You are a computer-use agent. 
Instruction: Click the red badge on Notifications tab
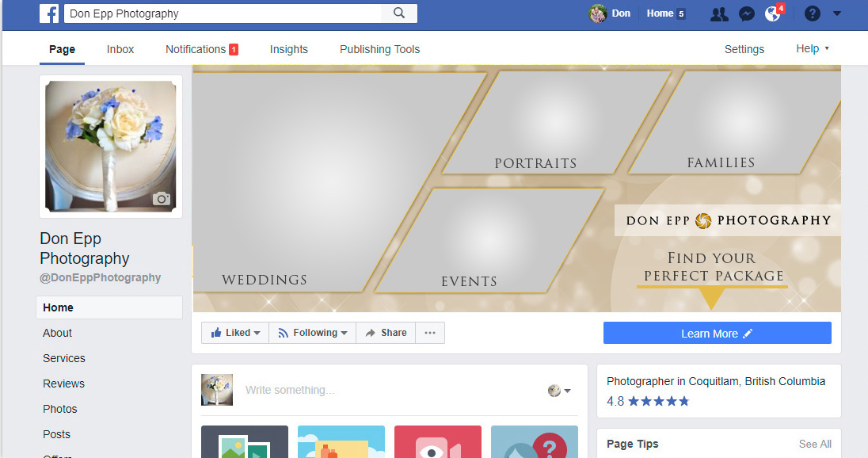(x=234, y=49)
